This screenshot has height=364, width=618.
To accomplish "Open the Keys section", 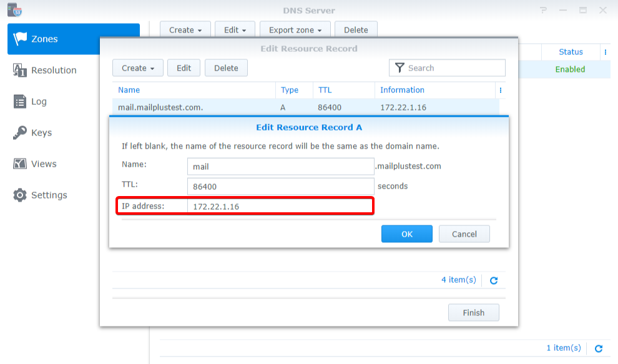I will [39, 132].
